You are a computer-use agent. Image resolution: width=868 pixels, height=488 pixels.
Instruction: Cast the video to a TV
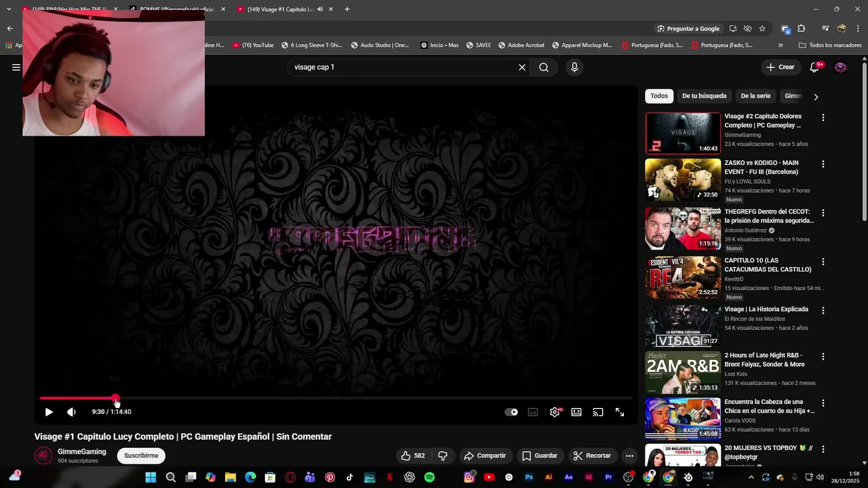pos(598,412)
